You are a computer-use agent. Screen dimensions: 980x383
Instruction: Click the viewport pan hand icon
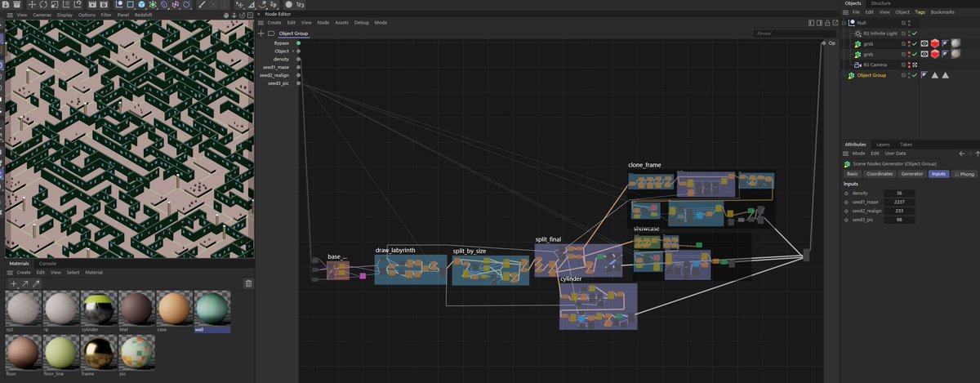tap(226, 15)
